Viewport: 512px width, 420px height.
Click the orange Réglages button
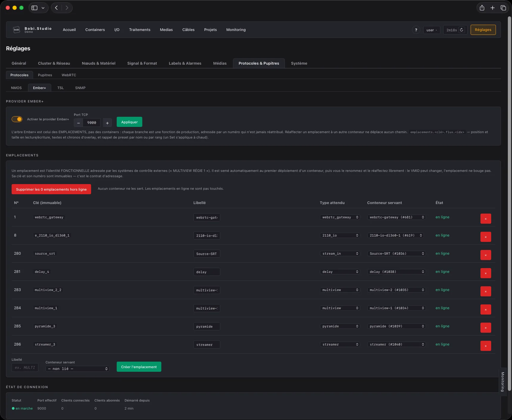tap(483, 30)
